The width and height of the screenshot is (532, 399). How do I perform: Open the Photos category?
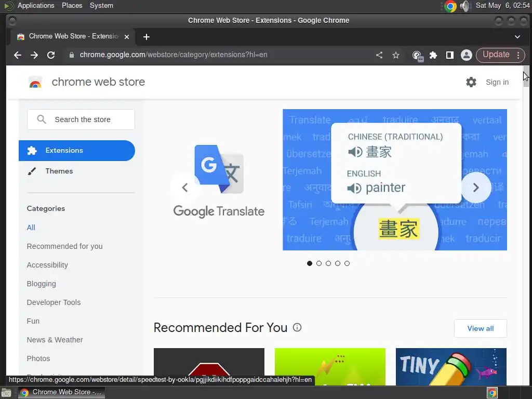(x=38, y=358)
